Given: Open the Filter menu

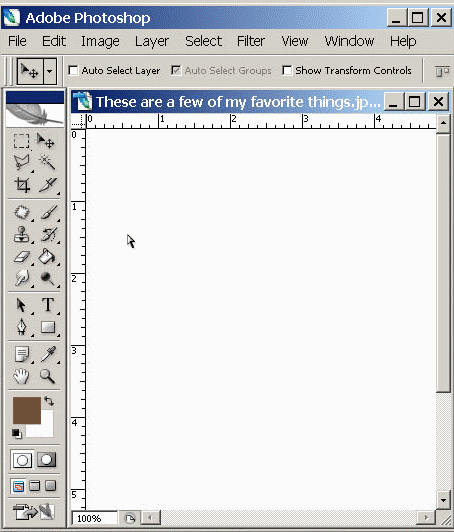Looking at the screenshot, I should coord(250,41).
